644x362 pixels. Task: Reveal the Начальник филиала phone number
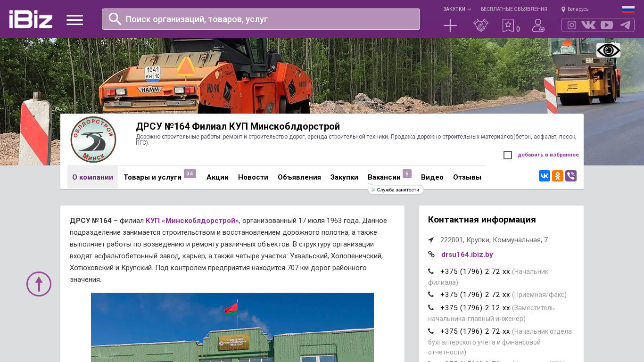[x=475, y=271]
